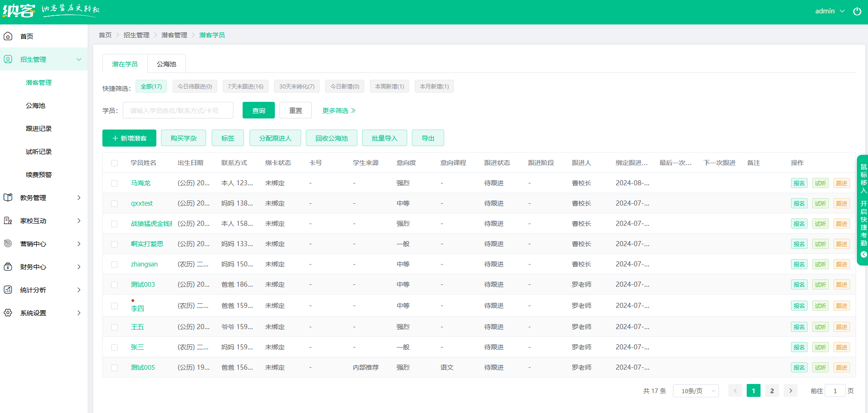This screenshot has width=868, height=413.
Task: Click 跟进 tag for 啊实打爱思
Action: (842, 244)
